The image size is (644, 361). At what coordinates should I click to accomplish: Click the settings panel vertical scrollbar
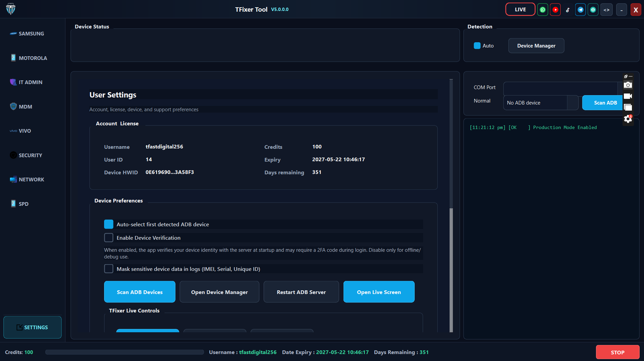(451, 270)
